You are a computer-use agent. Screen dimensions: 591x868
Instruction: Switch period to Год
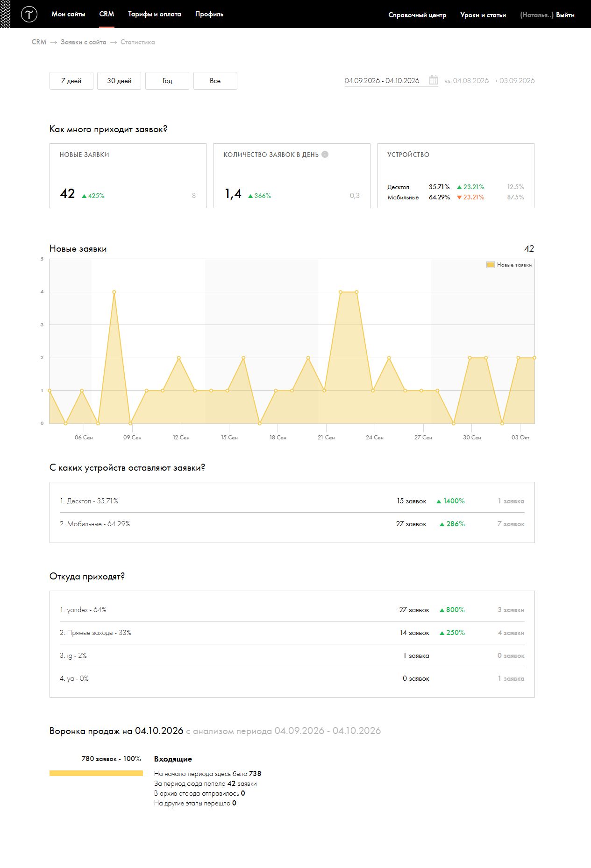[167, 81]
